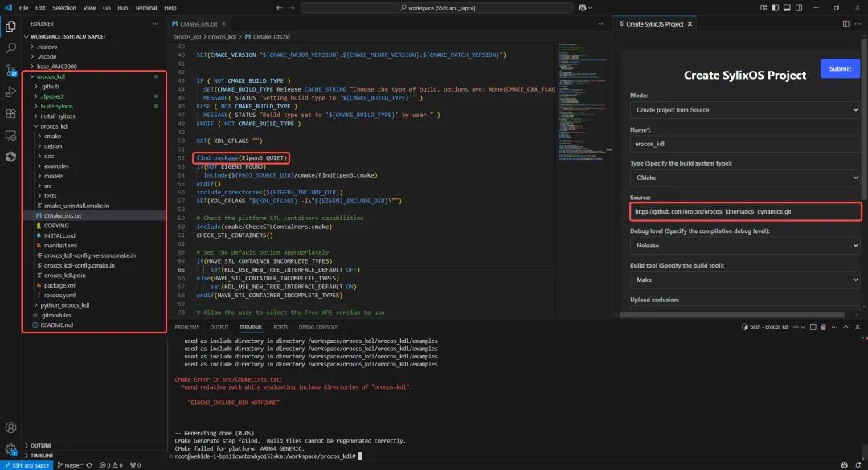
Task: Open the Customize Layout control
Action: coord(764,8)
